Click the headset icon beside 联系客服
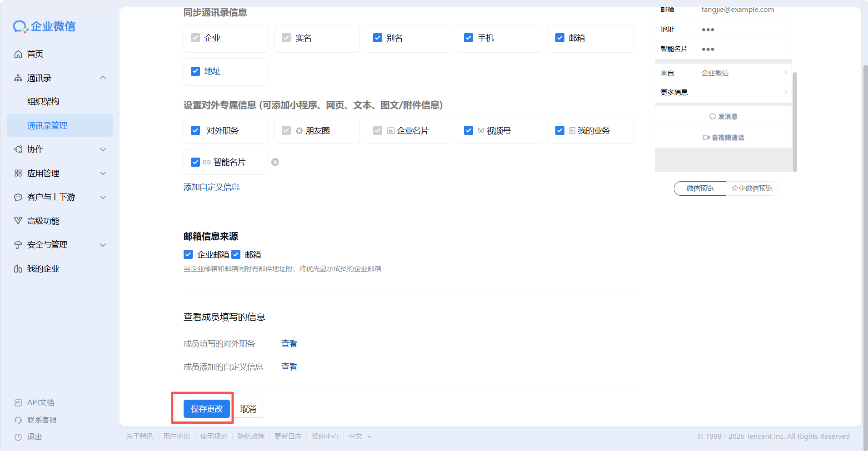 pos(18,420)
